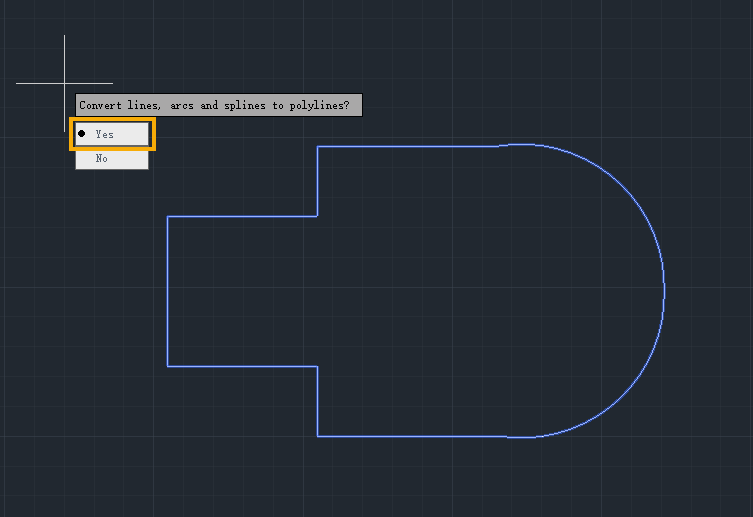Click the bottom-left vertex of the left rectangle
The height and width of the screenshot is (517, 753).
168,366
